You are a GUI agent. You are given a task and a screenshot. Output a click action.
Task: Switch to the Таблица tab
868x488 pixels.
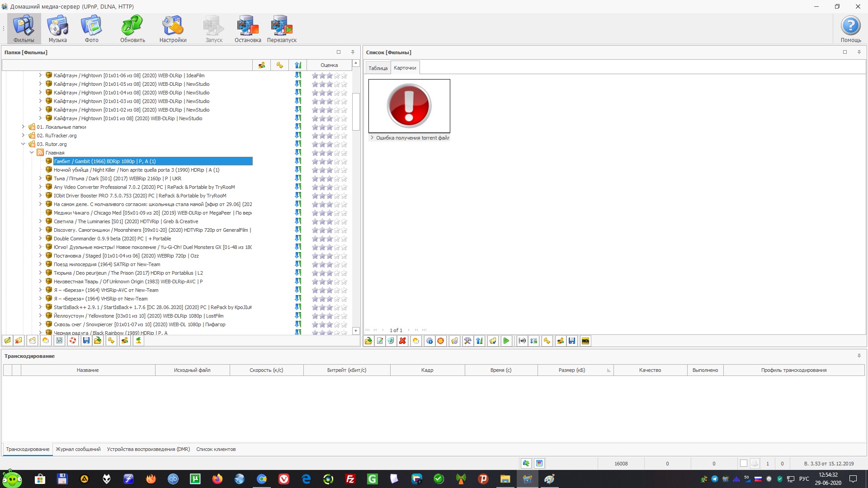[x=378, y=68]
